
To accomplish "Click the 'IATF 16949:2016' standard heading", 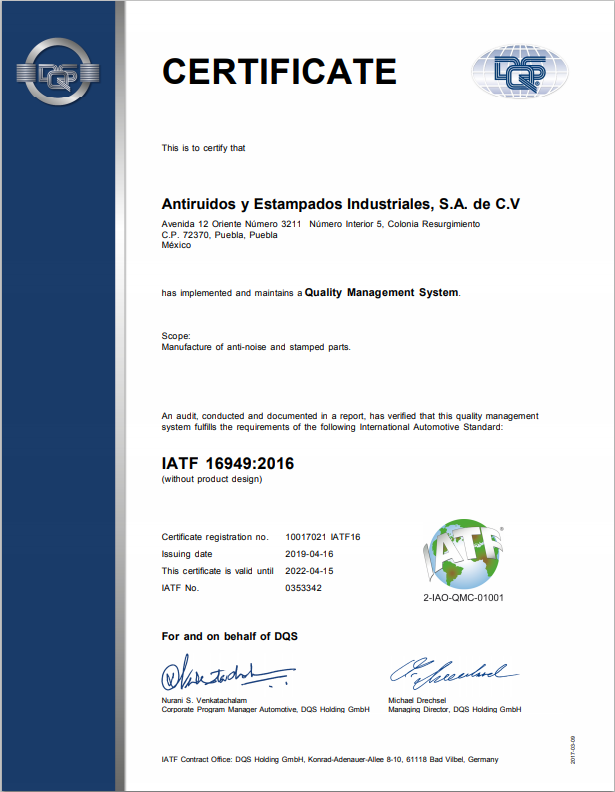I will (228, 463).
